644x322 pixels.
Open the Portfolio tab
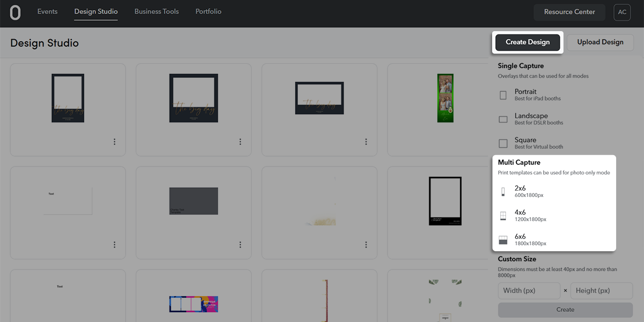[x=208, y=11]
